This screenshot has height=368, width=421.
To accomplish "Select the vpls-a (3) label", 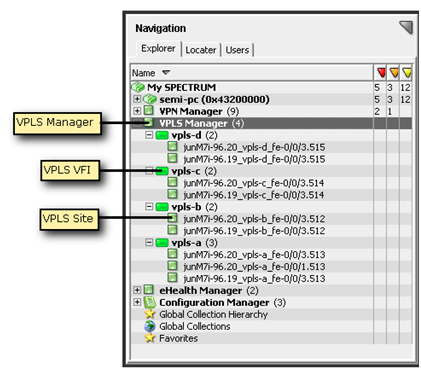I will coord(194,243).
